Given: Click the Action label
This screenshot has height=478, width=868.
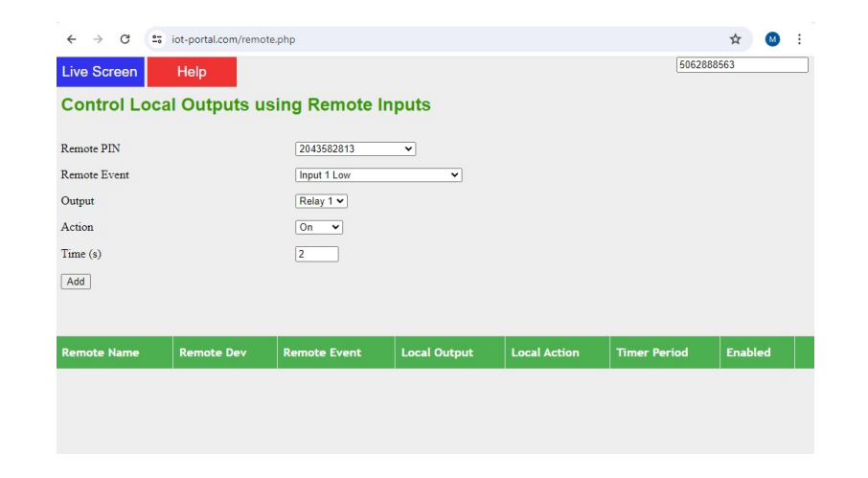Looking at the screenshot, I should [77, 227].
